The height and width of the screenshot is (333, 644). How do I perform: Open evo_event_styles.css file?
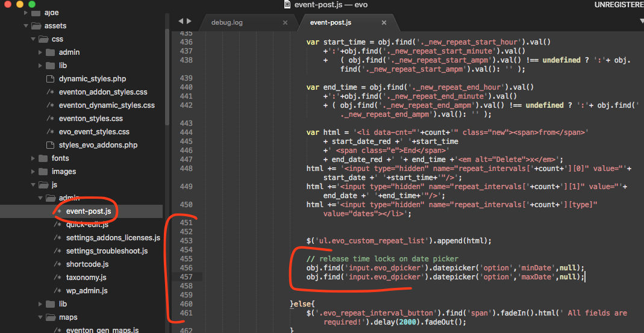tap(94, 132)
